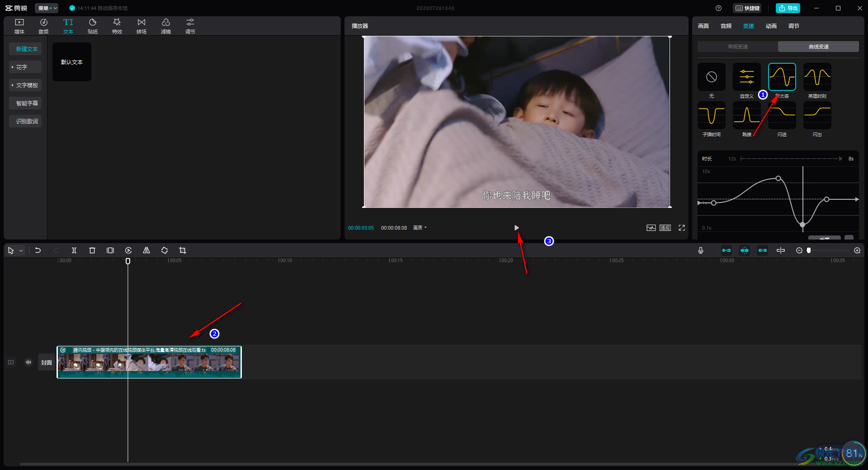The width and height of the screenshot is (868, 470).
Task: Switch to the 调节 tab in right panel
Action: [x=794, y=26]
